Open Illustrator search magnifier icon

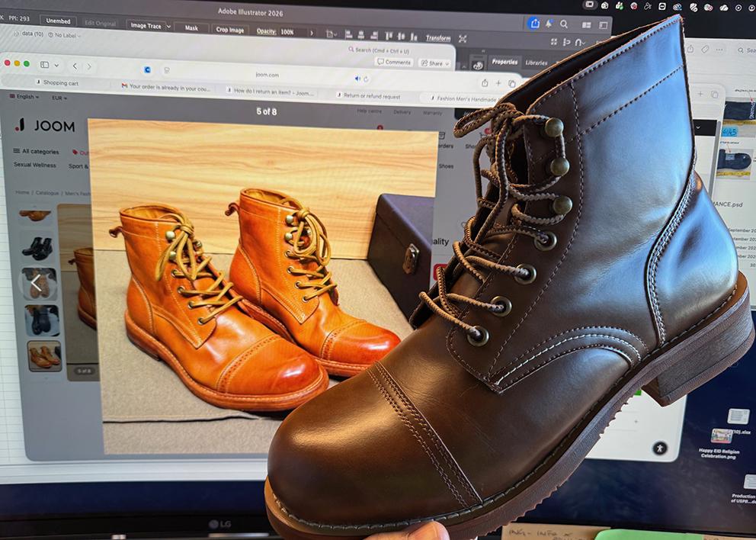(x=564, y=24)
